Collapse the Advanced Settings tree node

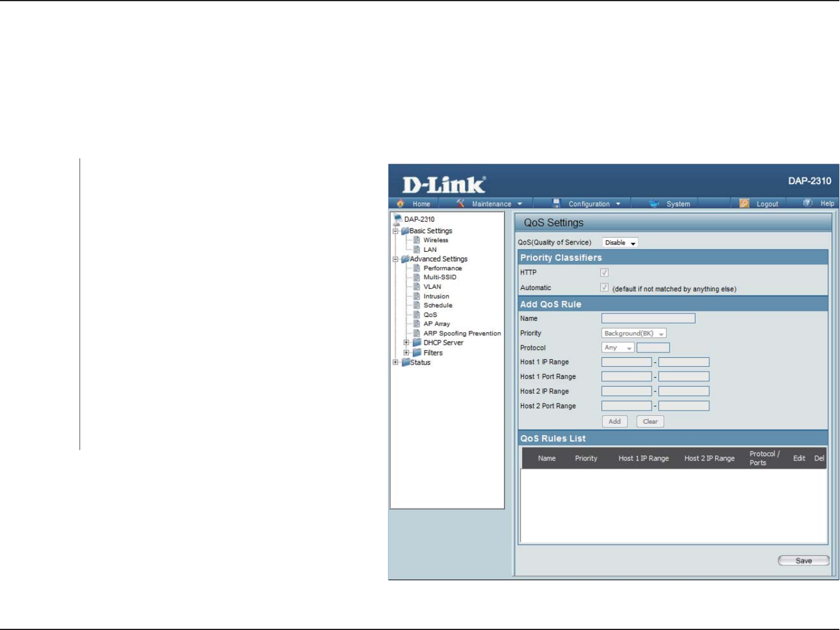pos(396,259)
